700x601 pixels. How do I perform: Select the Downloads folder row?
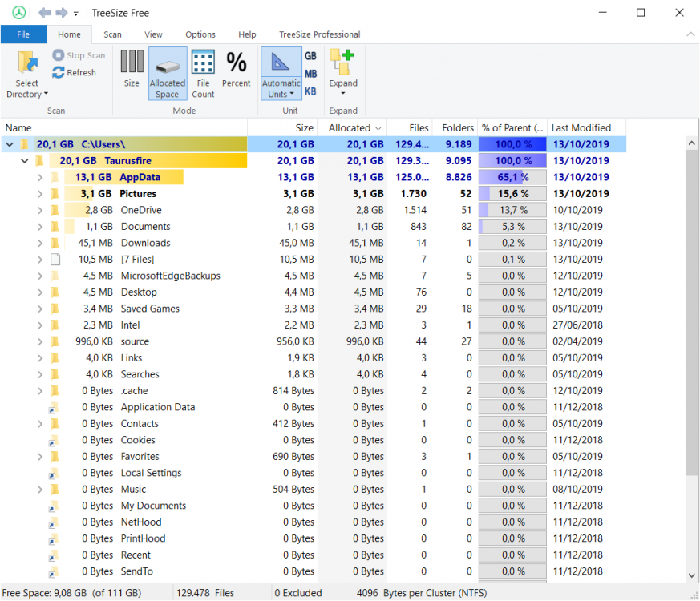tap(145, 243)
